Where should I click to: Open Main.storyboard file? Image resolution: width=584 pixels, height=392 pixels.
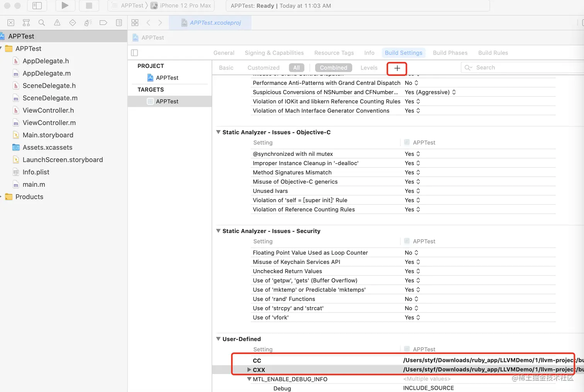click(48, 135)
